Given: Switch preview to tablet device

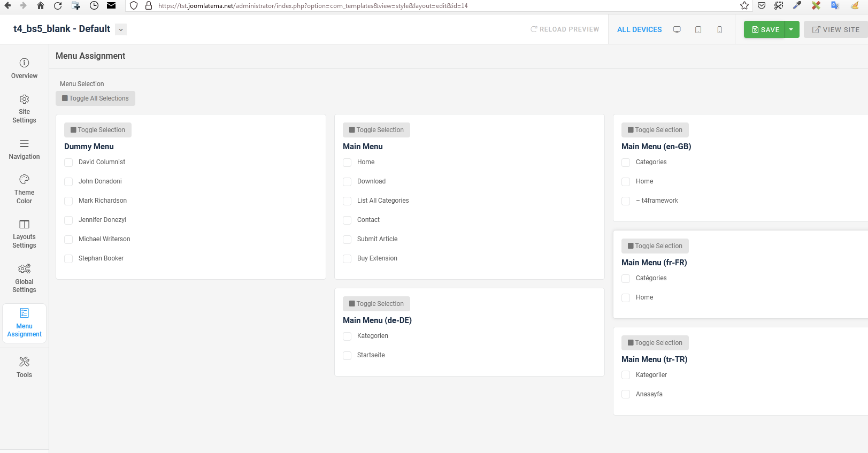Looking at the screenshot, I should pos(698,29).
